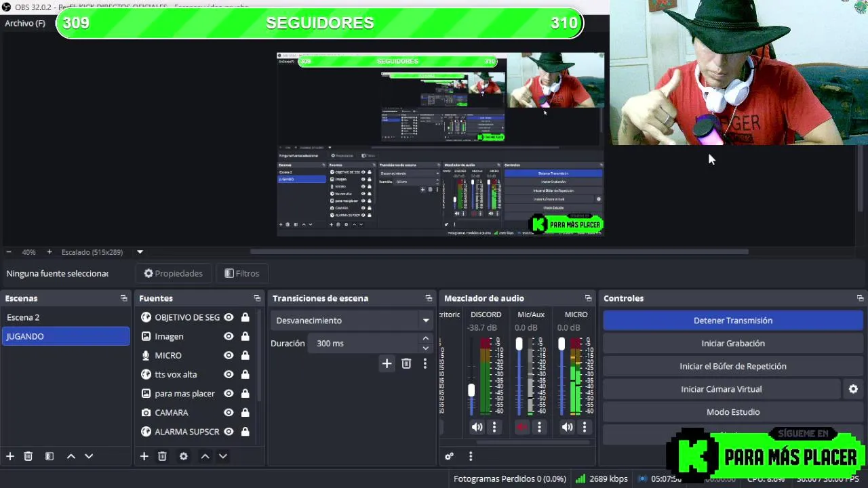Click Iniciar Grabación
Viewport: 868px width, 488px height.
pyautogui.click(x=733, y=344)
